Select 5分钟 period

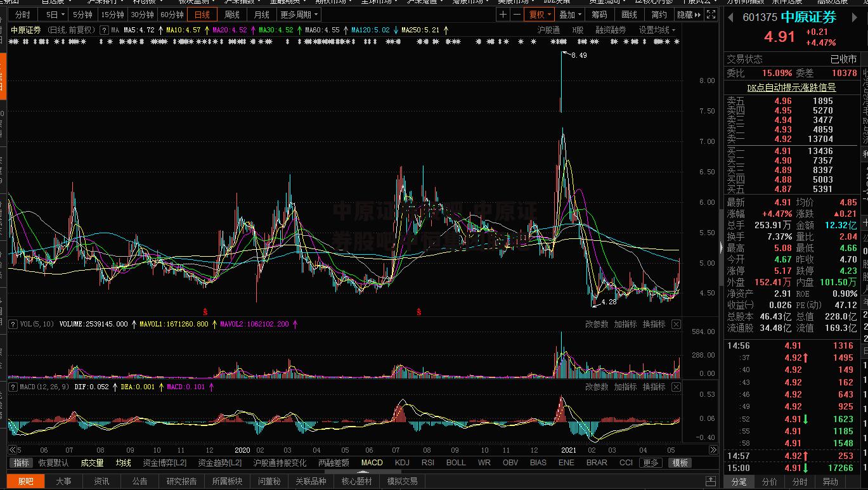(82, 15)
